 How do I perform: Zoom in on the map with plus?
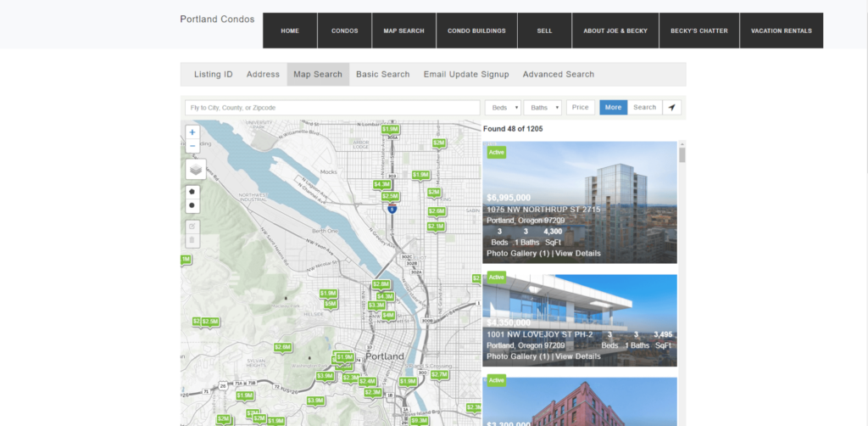192,132
